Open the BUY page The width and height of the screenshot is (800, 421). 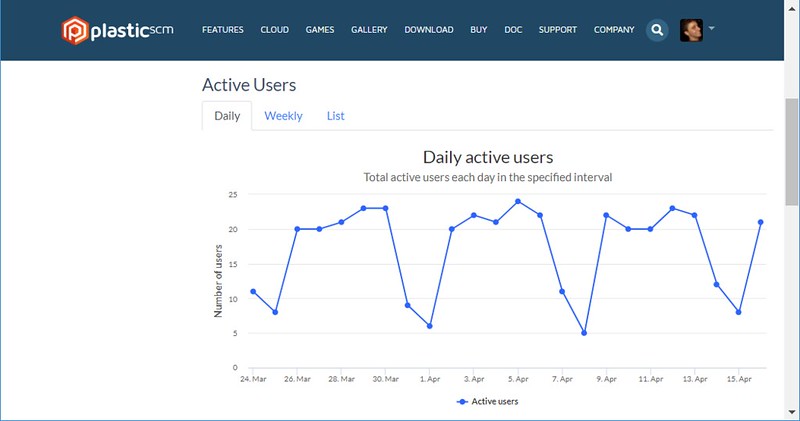click(x=479, y=30)
